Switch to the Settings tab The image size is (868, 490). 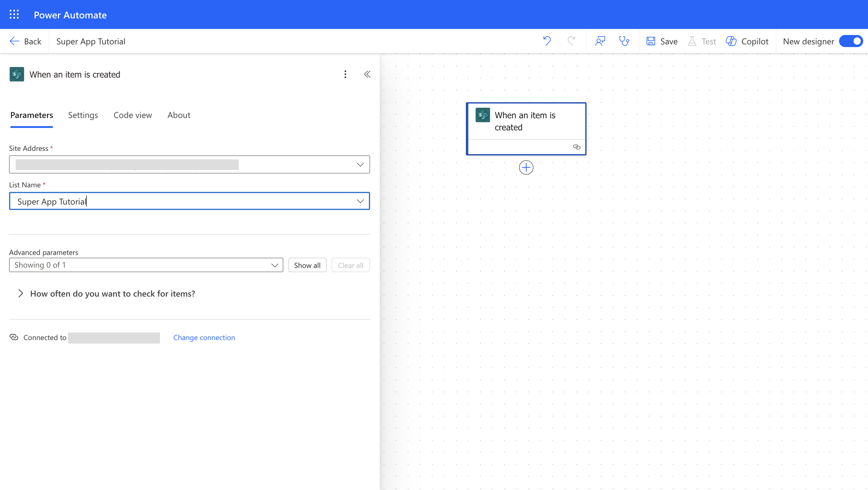click(x=83, y=115)
